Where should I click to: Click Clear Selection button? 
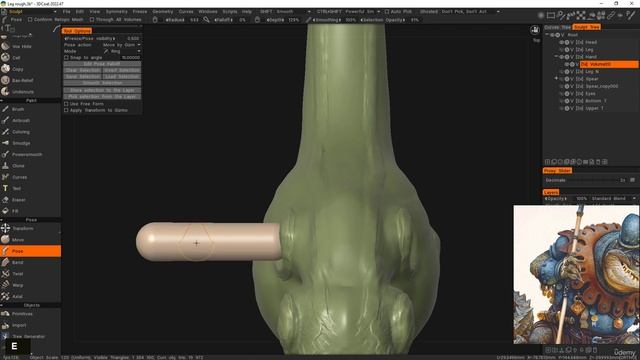pos(82,70)
